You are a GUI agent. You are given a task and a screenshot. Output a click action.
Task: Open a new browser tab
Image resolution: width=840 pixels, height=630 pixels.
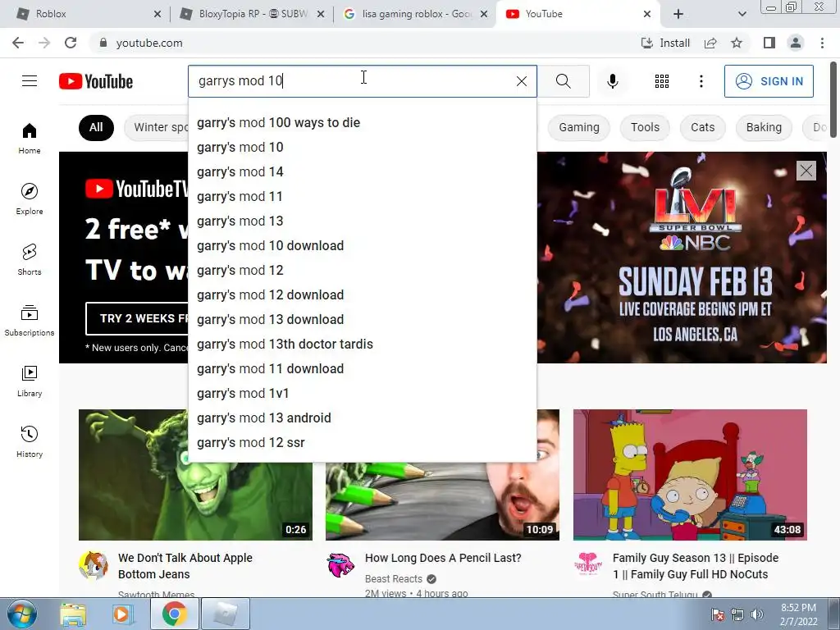tap(678, 14)
